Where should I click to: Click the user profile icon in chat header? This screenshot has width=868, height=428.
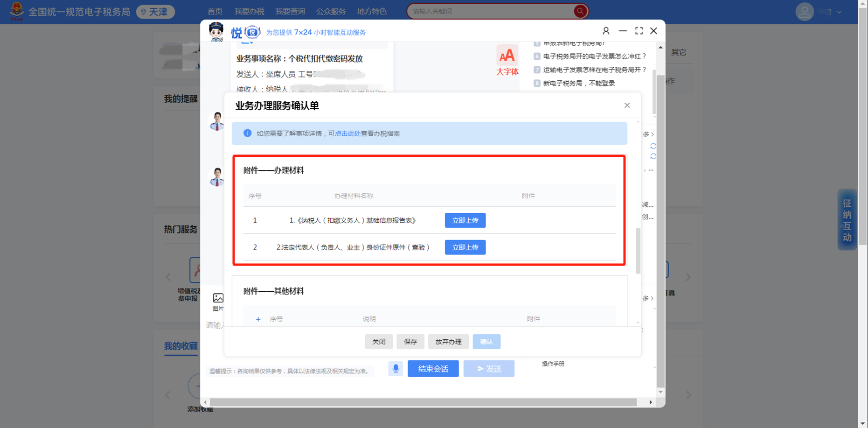[x=606, y=31]
